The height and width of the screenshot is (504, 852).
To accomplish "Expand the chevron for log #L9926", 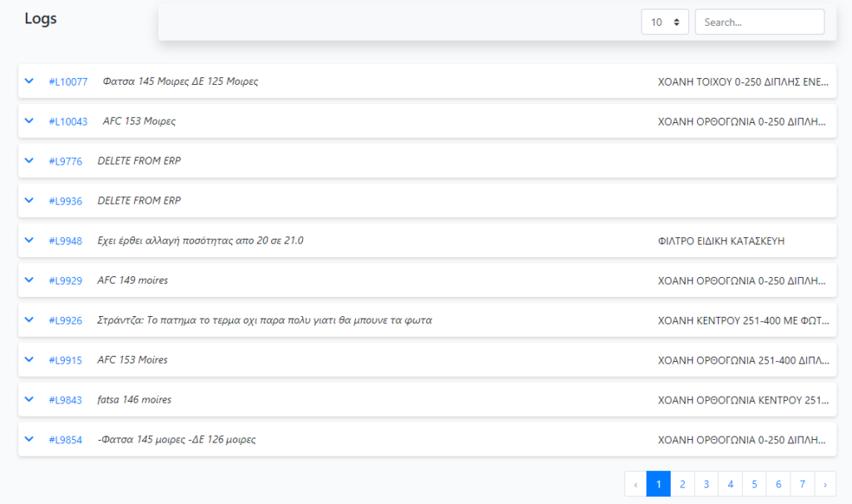I will coord(29,320).
